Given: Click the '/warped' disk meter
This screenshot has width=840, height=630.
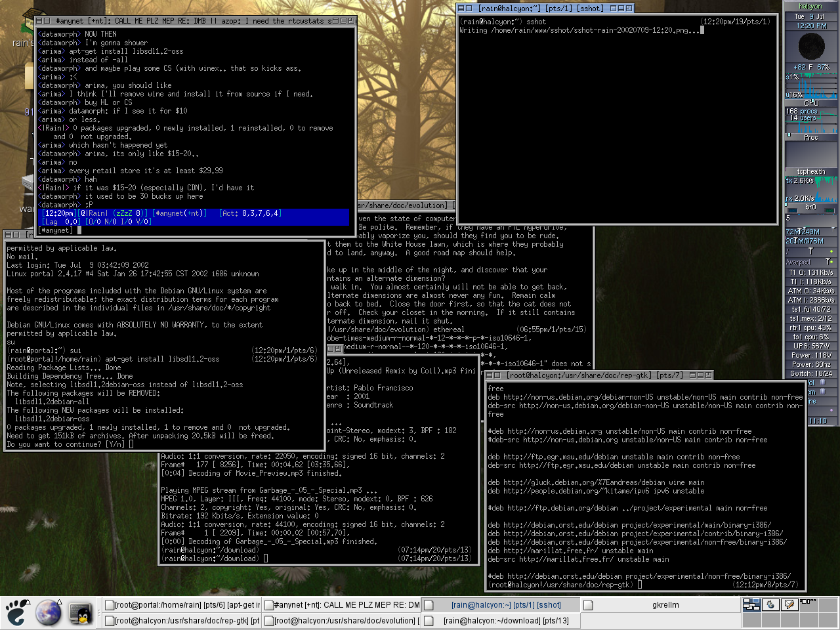Looking at the screenshot, I should pyautogui.click(x=811, y=262).
